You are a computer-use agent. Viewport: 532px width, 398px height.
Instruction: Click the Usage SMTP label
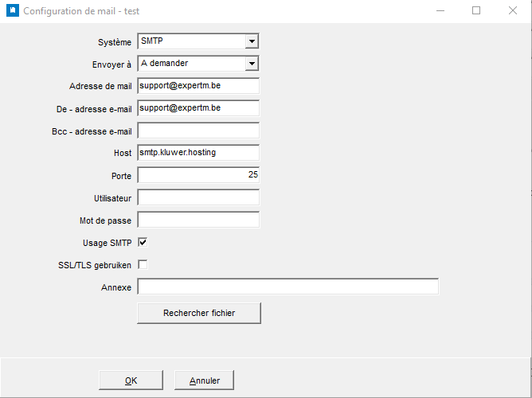click(x=108, y=243)
